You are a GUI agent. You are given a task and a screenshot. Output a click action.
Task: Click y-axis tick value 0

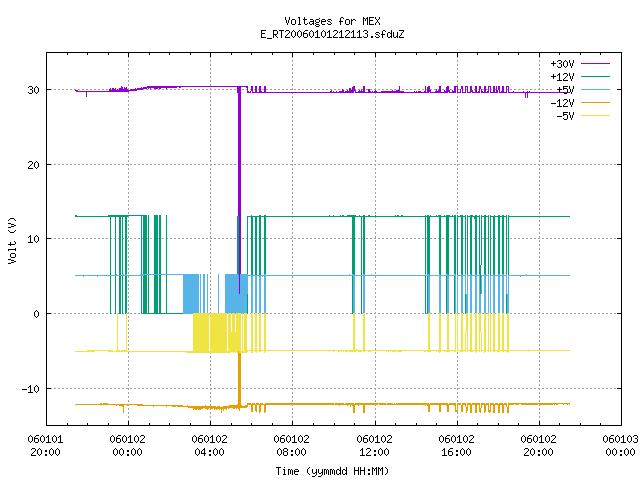pyautogui.click(x=36, y=314)
